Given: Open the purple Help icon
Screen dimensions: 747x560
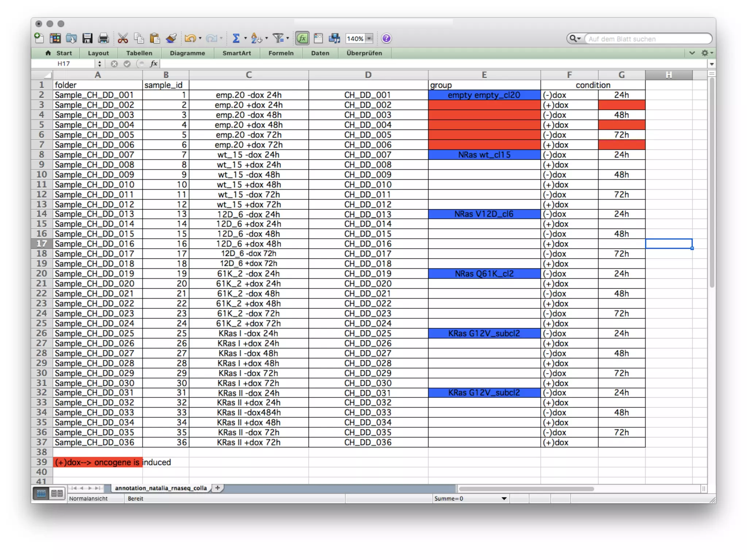Looking at the screenshot, I should coord(386,38).
